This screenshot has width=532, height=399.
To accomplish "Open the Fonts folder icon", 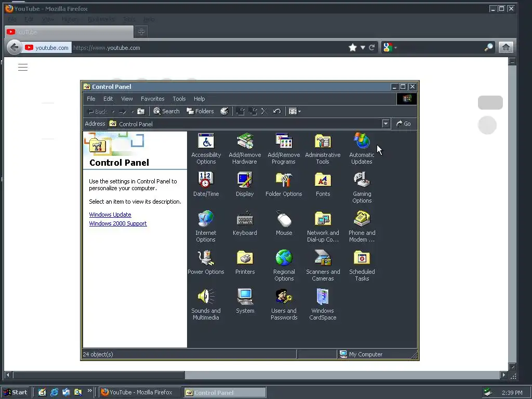I will click(323, 184).
